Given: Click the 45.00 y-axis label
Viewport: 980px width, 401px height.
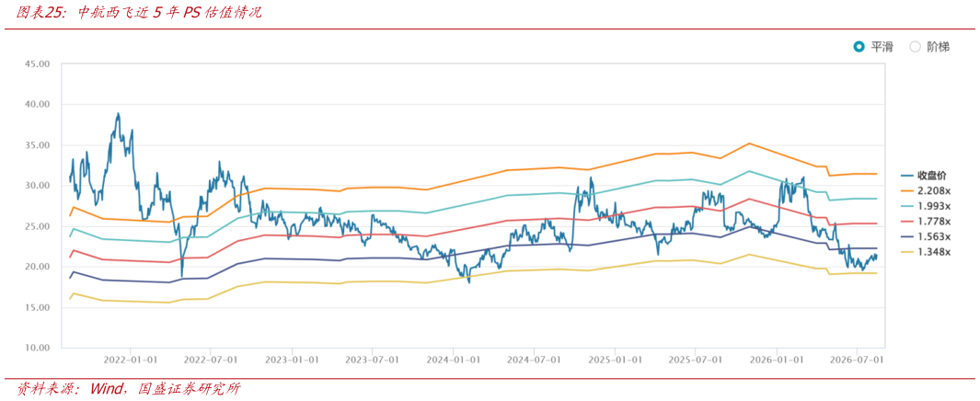Looking at the screenshot, I should 37,63.
